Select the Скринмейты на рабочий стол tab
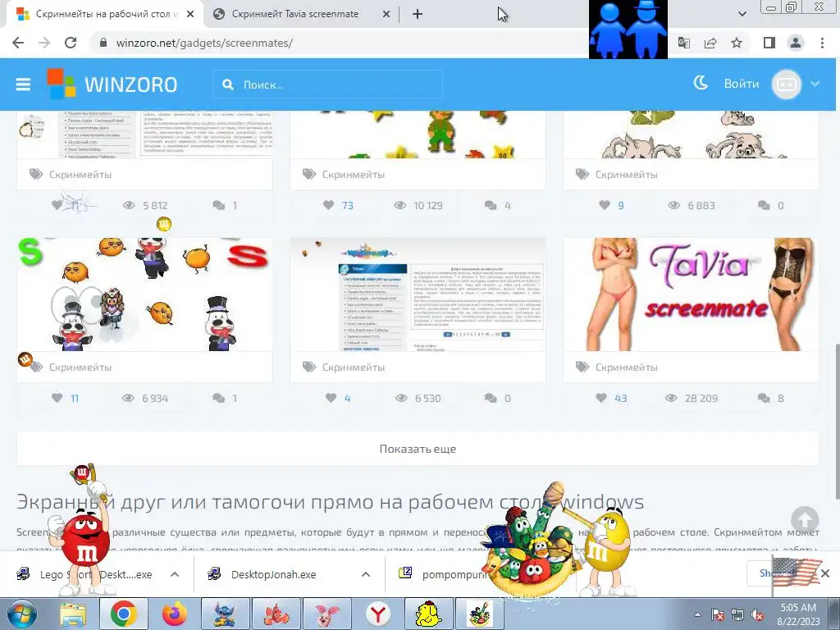This screenshot has height=630, width=840. click(106, 15)
